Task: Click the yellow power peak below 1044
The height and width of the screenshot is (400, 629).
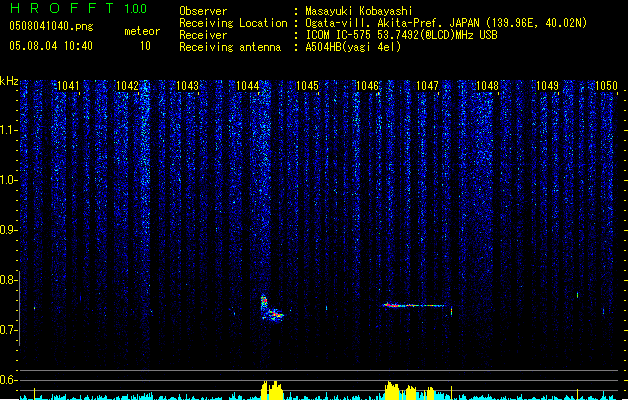Action: [x=272, y=390]
